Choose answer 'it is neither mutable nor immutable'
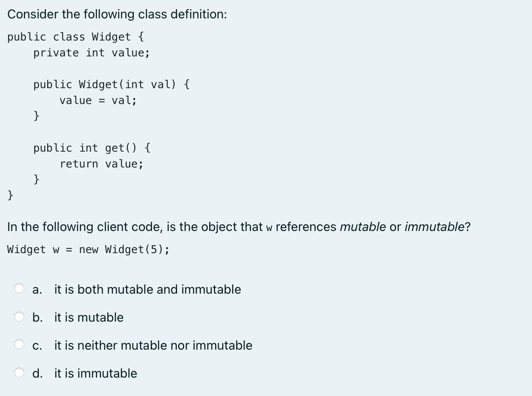532x396 pixels. (153, 345)
